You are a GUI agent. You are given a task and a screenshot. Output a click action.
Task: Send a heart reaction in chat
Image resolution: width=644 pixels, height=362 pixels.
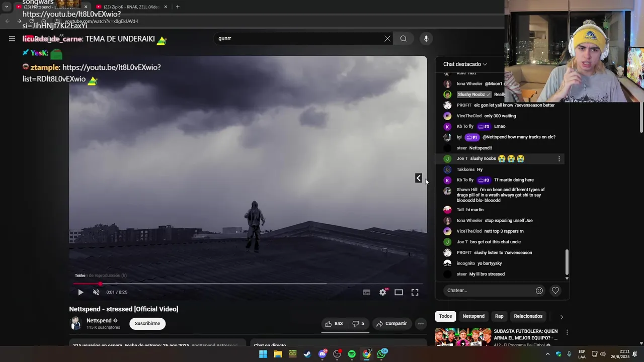(x=555, y=290)
